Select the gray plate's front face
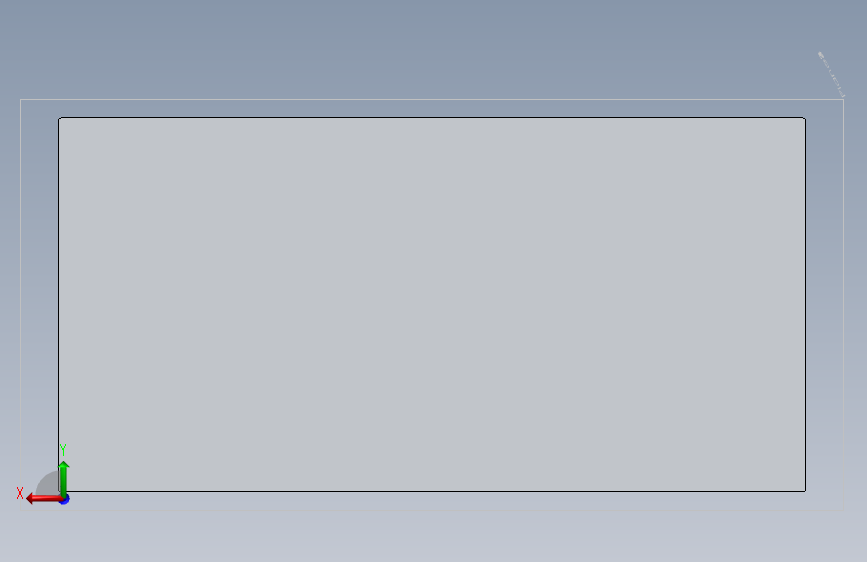This screenshot has height=562, width=867. click(x=432, y=304)
